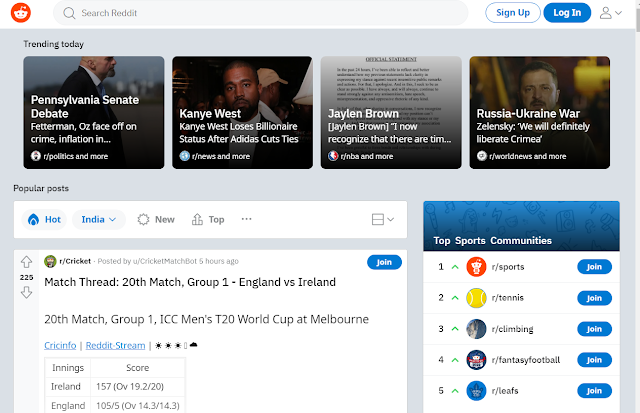640x413 pixels.
Task: Open the India location dropdown
Action: 99,220
